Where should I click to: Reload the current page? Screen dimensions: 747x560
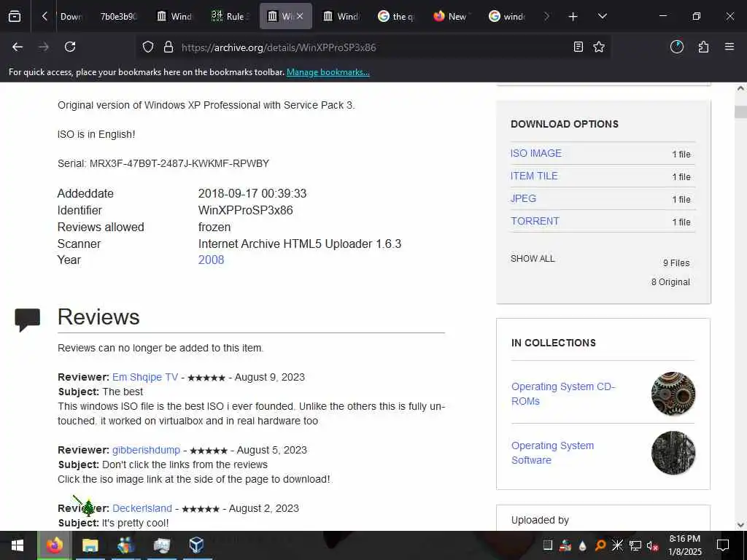pyautogui.click(x=70, y=47)
